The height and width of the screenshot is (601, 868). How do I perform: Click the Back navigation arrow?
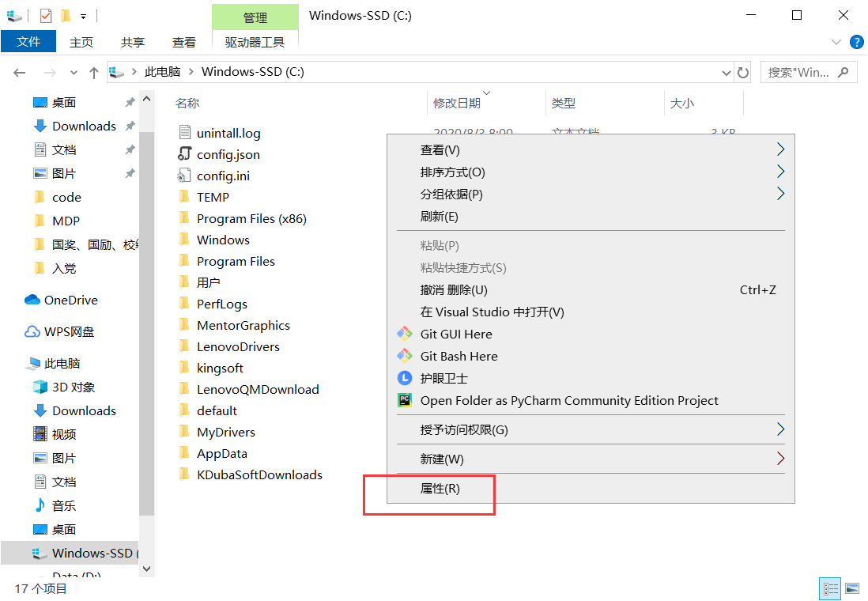[x=20, y=73]
